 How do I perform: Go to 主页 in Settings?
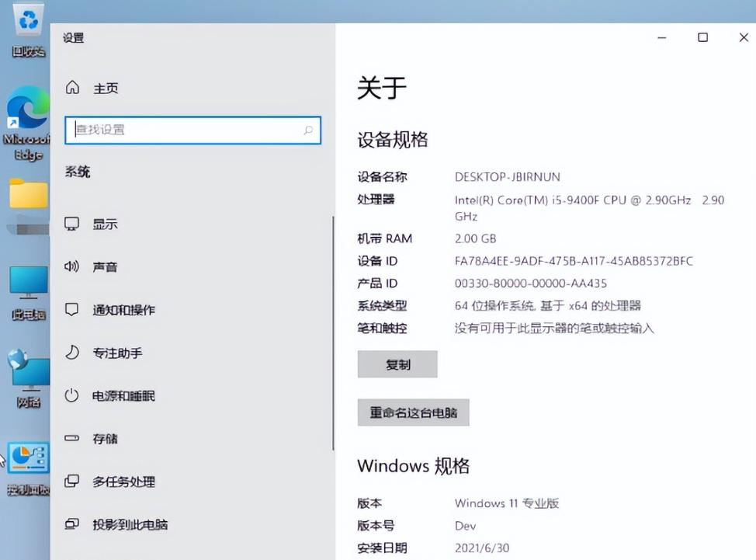coord(106,89)
